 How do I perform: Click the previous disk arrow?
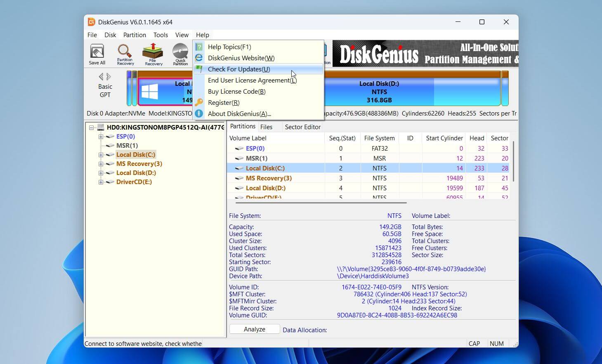[101, 77]
